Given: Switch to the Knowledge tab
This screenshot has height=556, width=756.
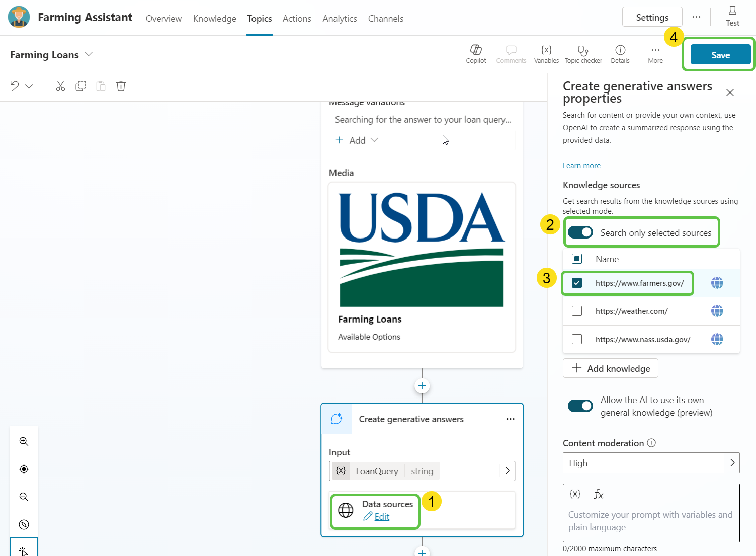Looking at the screenshot, I should click(x=214, y=19).
